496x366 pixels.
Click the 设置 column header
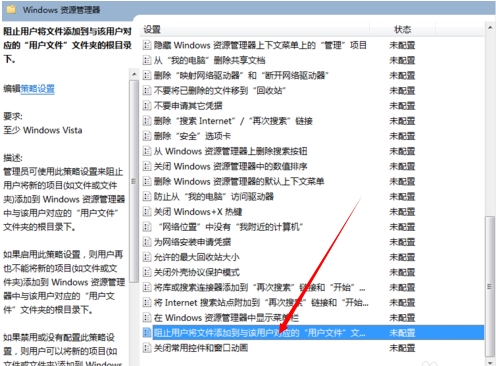[x=152, y=29]
